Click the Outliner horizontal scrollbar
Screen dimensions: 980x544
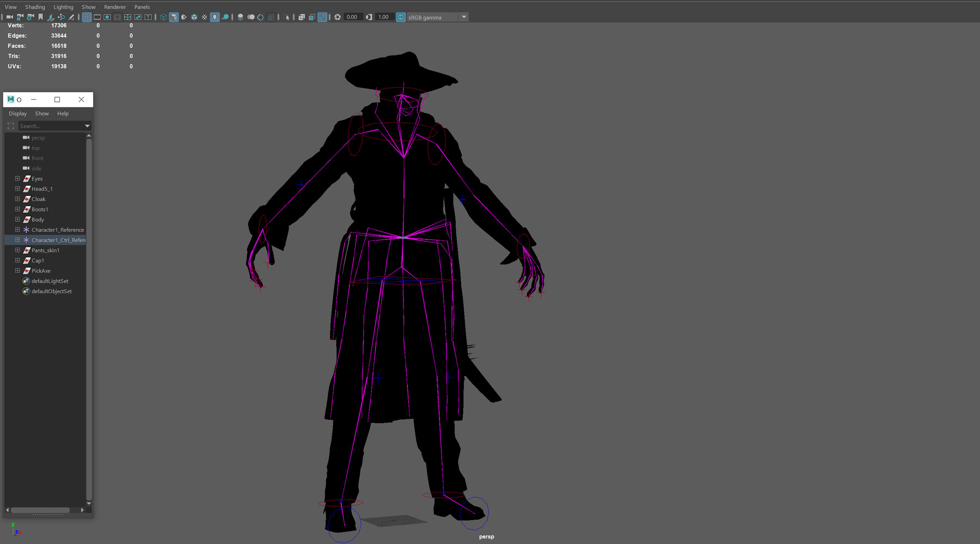click(40, 510)
